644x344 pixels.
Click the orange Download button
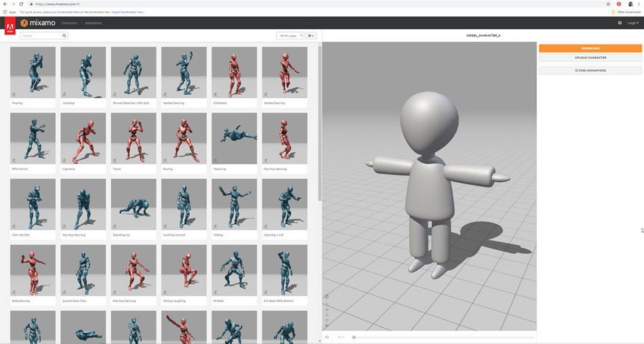click(590, 49)
